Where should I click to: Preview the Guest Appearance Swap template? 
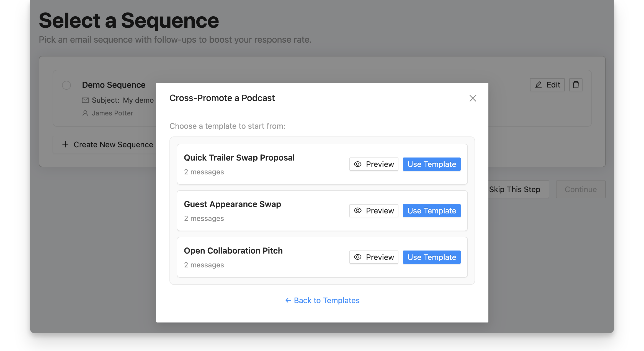click(373, 211)
